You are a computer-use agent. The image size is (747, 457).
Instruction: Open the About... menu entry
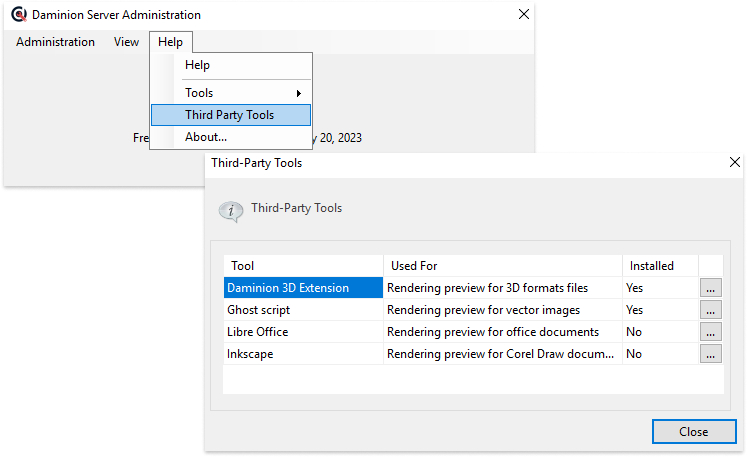[231, 137]
